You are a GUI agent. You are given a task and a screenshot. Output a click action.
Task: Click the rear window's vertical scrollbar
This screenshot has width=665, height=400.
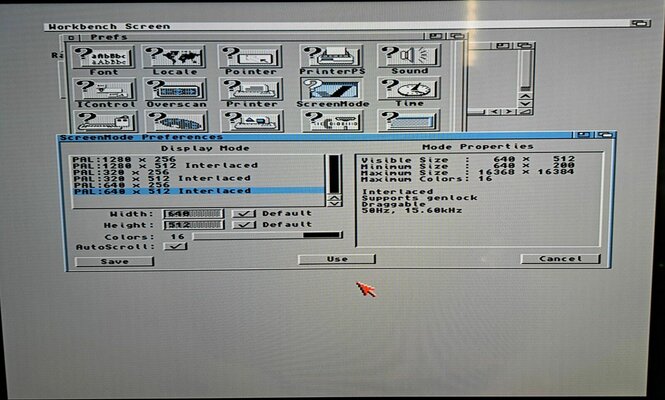coord(525,70)
